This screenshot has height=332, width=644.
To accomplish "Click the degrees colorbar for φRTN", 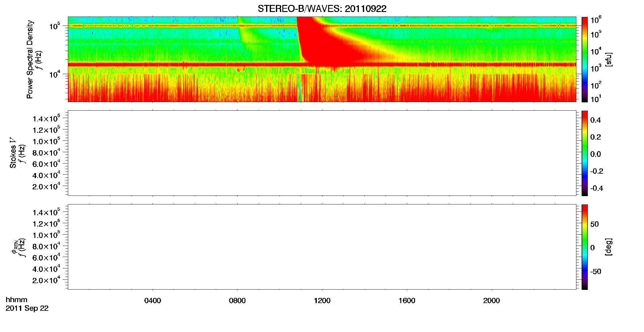I will pos(585,247).
